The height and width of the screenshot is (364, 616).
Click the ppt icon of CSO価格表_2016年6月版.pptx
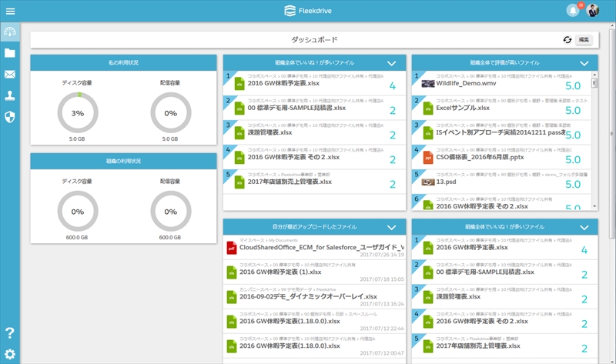(428, 158)
